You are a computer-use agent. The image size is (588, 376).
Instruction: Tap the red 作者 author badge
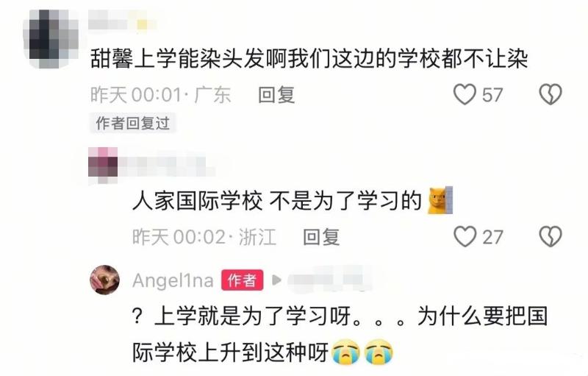tap(243, 280)
